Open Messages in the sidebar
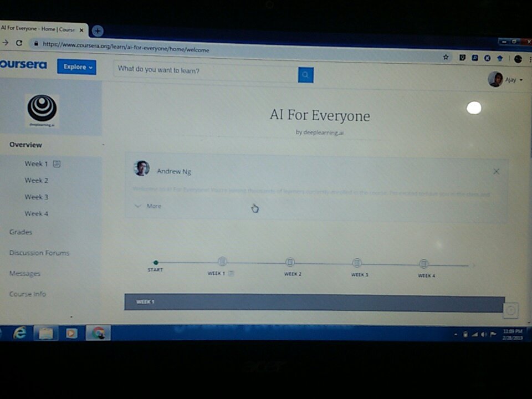This screenshot has height=399, width=532. [25, 273]
